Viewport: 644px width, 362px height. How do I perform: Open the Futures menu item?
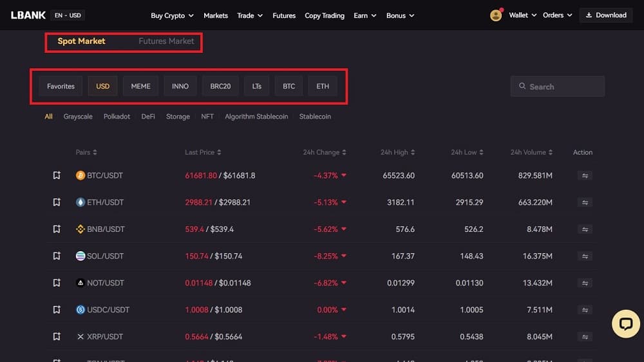click(x=284, y=15)
